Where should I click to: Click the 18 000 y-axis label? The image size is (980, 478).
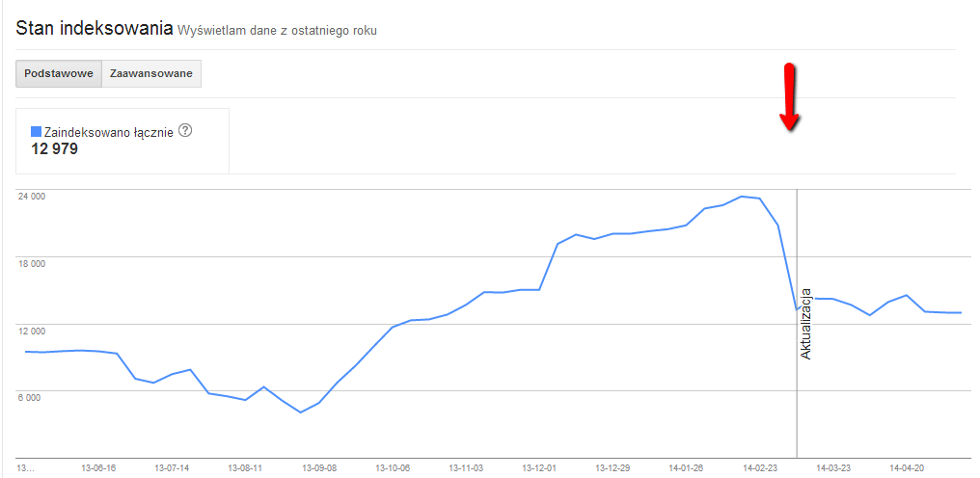32,263
